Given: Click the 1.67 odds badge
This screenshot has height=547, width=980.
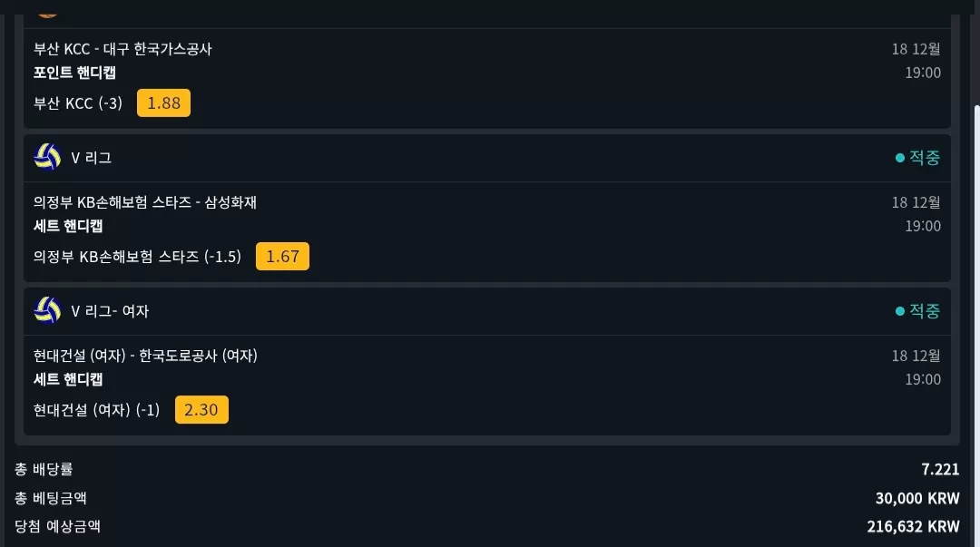Looking at the screenshot, I should coord(282,257).
